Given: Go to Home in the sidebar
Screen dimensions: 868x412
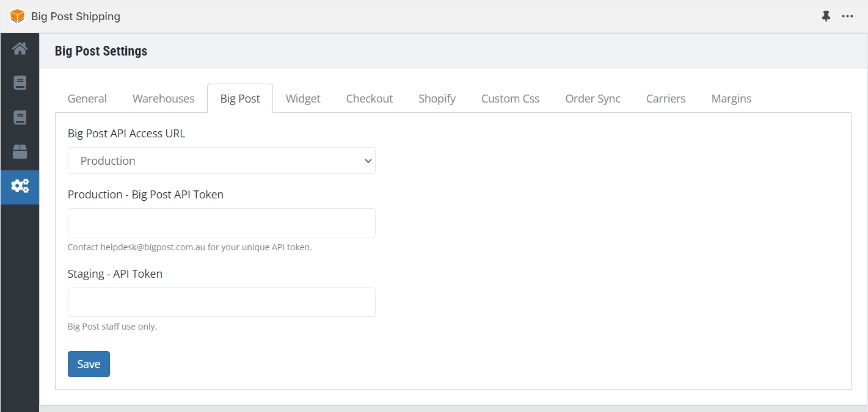Looking at the screenshot, I should point(20,49).
